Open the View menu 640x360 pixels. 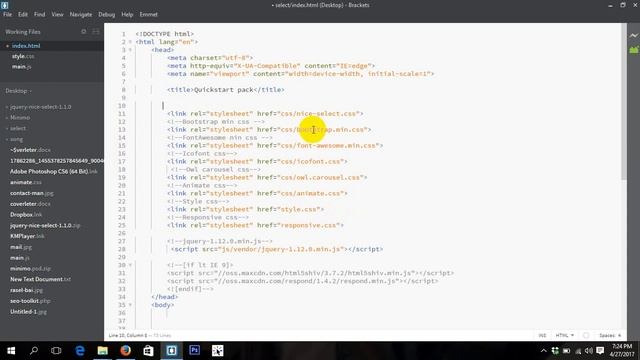(57, 14)
